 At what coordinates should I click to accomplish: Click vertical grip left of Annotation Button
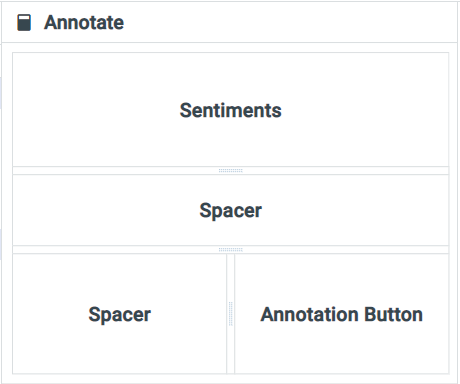[x=231, y=314]
